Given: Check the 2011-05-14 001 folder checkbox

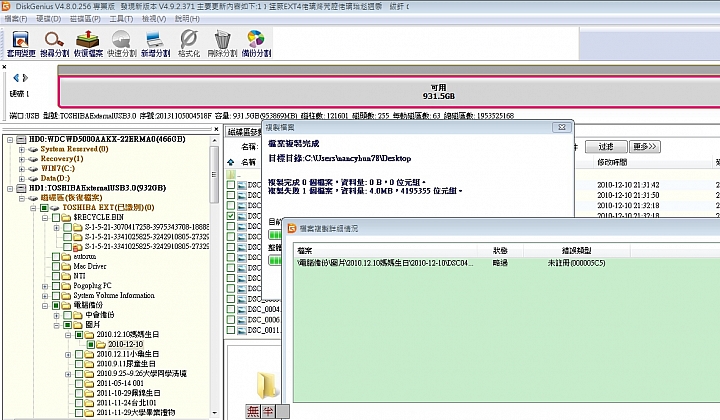Looking at the screenshot, I should click(79, 383).
